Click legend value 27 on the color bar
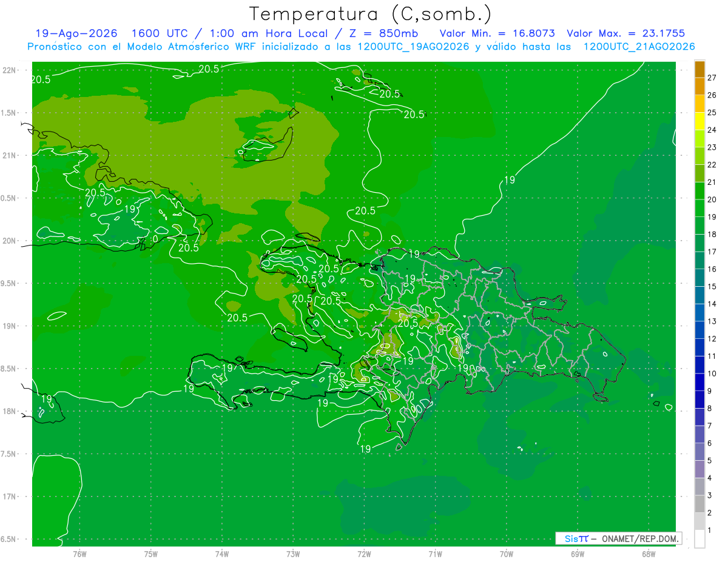728x562 pixels. 713,78
